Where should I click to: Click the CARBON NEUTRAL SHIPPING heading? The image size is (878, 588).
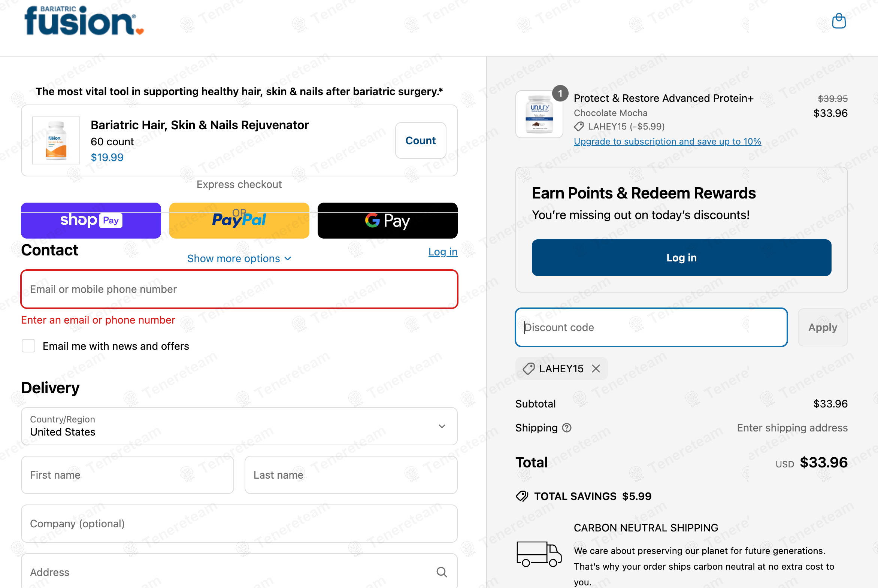[645, 528]
